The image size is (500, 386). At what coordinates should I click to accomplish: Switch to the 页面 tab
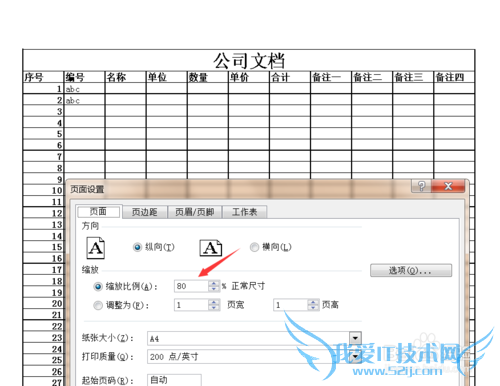point(98,212)
